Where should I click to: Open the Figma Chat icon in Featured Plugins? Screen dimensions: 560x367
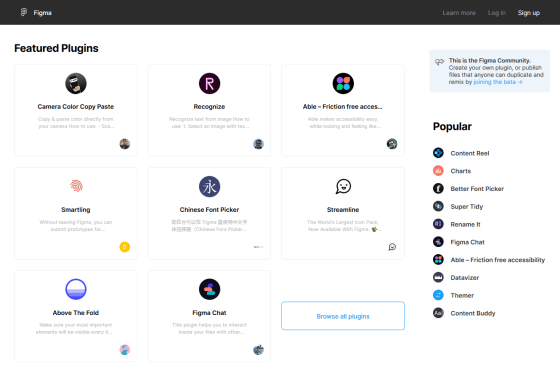[209, 289]
